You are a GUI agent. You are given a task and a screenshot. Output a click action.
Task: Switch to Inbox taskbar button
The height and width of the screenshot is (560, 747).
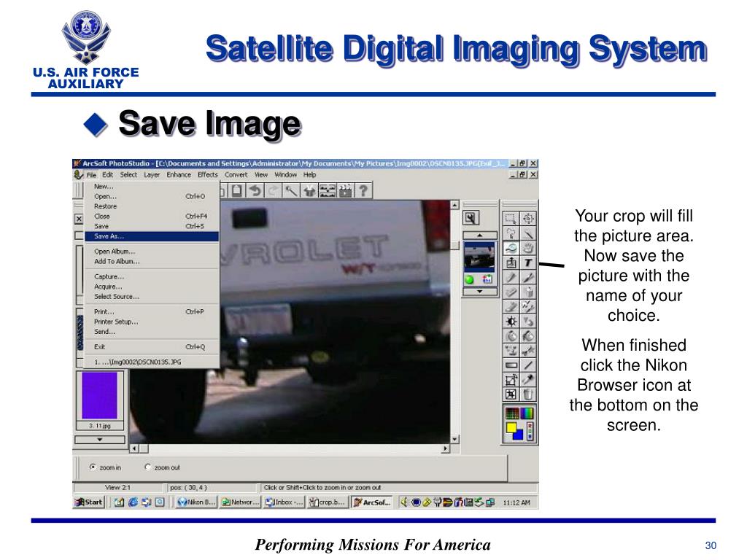[x=284, y=502]
